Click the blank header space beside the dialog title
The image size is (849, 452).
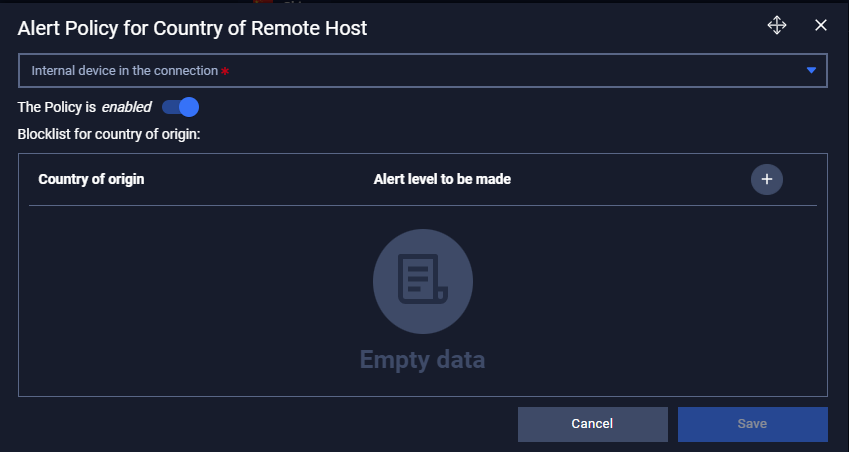pos(566,28)
